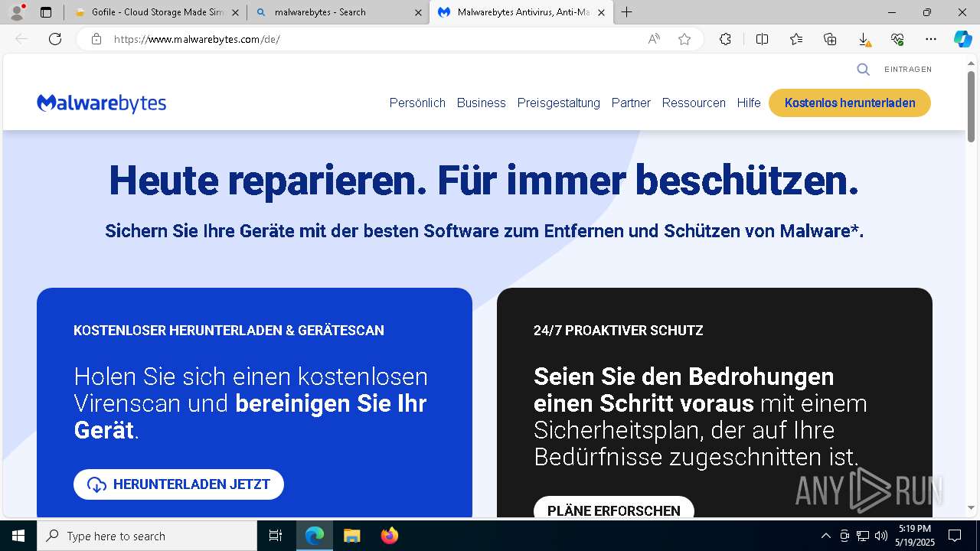Open Downloads with warning icon

click(864, 39)
